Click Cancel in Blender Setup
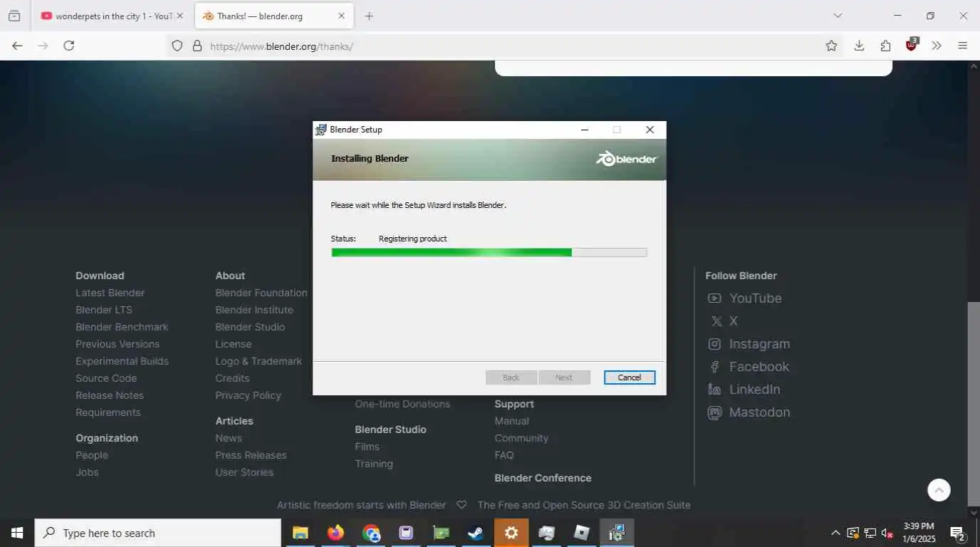Screen dimensions: 980x547 [630, 377]
